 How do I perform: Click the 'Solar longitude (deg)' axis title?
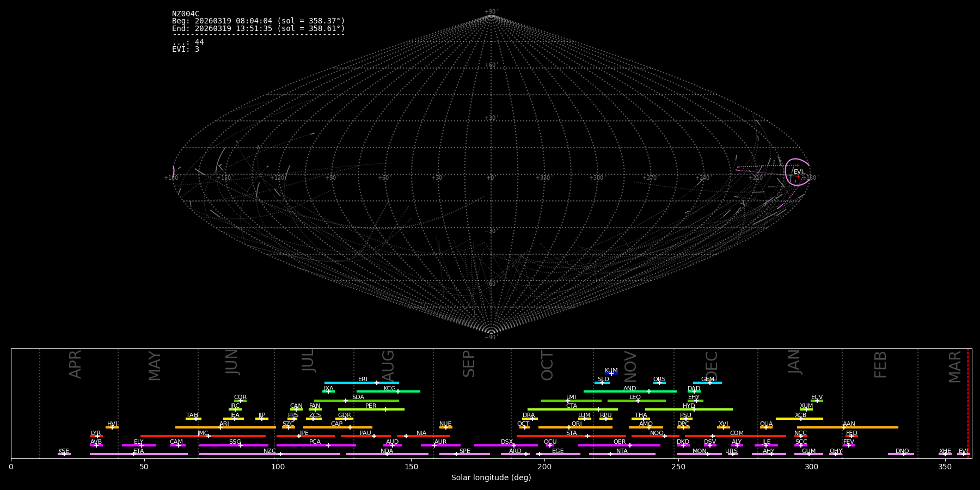point(491,477)
